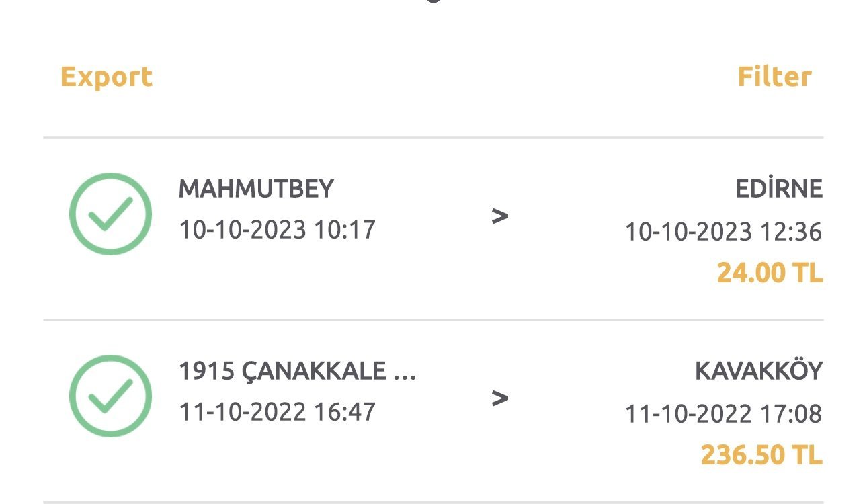Click the entry time 10-10-2023 10:17
867x504 pixels.
(x=277, y=230)
